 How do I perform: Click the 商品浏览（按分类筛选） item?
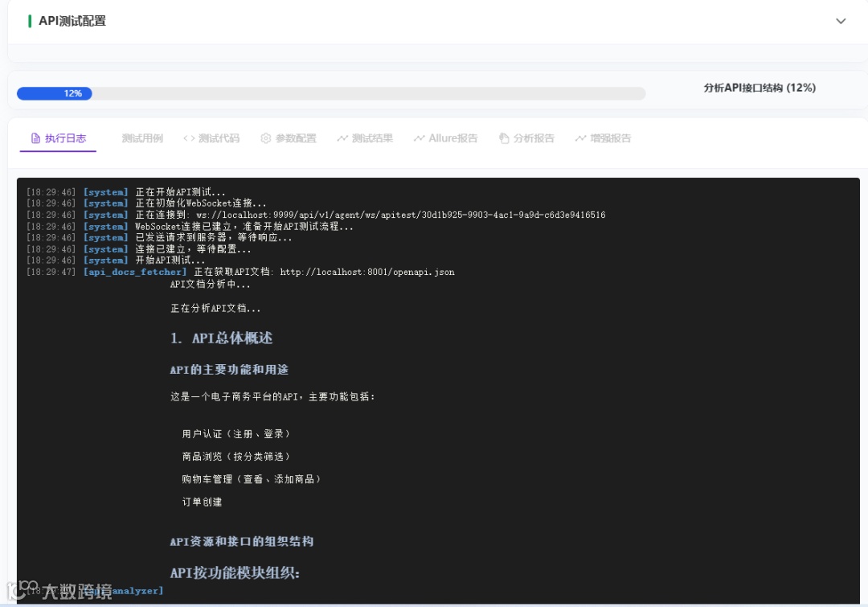(235, 457)
